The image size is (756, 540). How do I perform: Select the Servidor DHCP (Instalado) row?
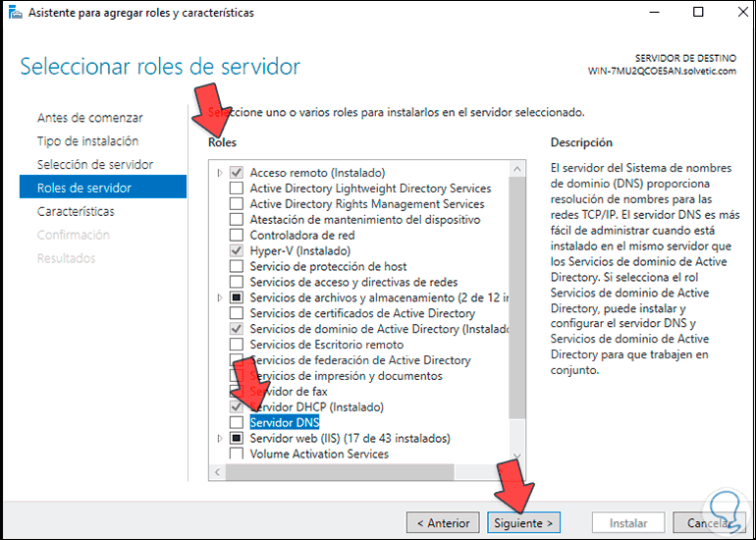tap(317, 406)
